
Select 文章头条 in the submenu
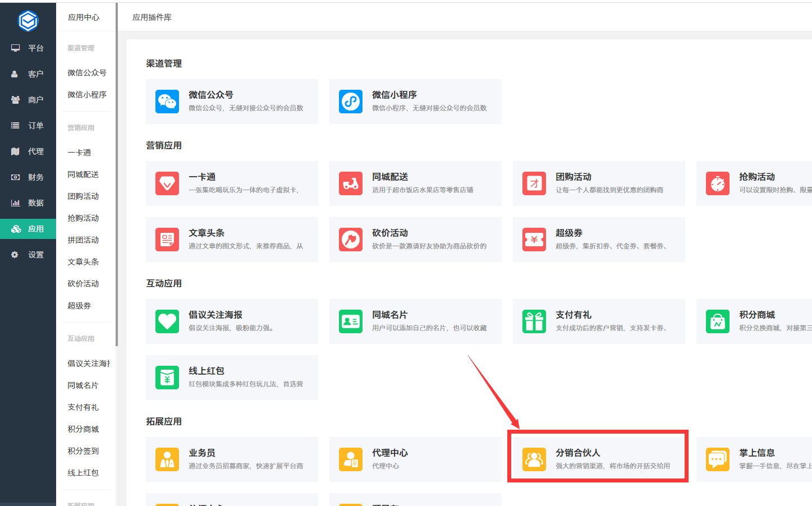pos(83,262)
